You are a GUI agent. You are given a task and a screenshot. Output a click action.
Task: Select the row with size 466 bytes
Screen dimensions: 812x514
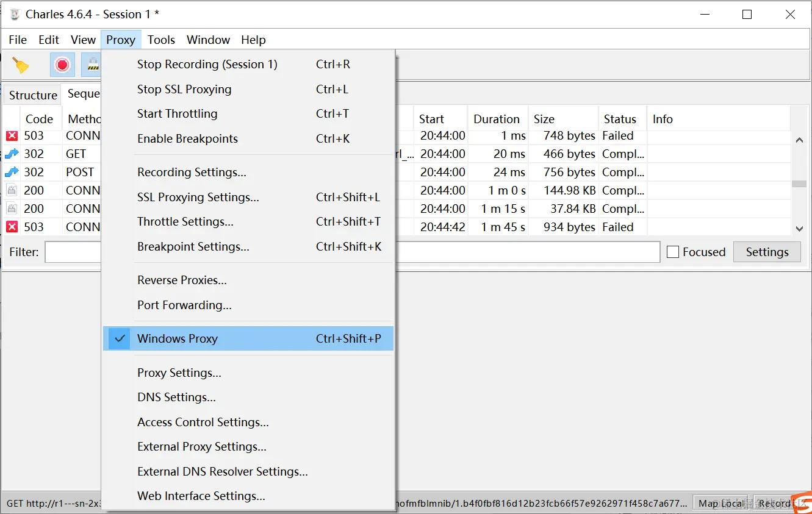(x=397, y=154)
